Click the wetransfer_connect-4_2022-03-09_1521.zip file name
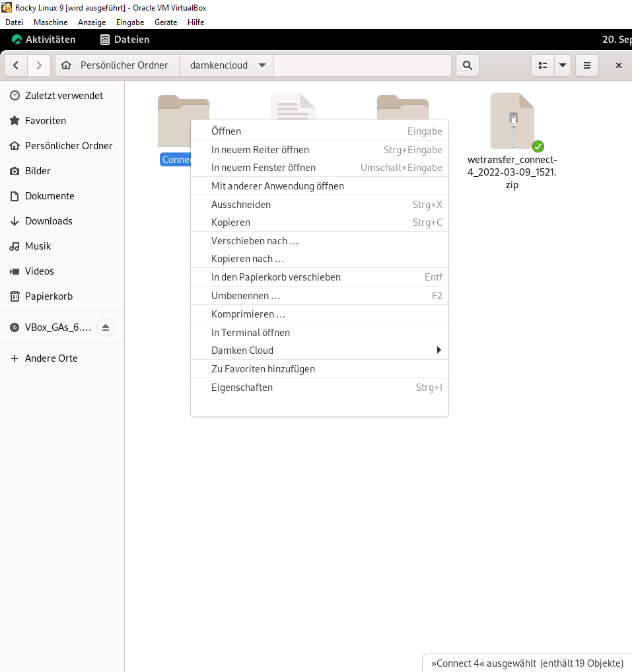This screenshot has width=632, height=672. pos(512,172)
